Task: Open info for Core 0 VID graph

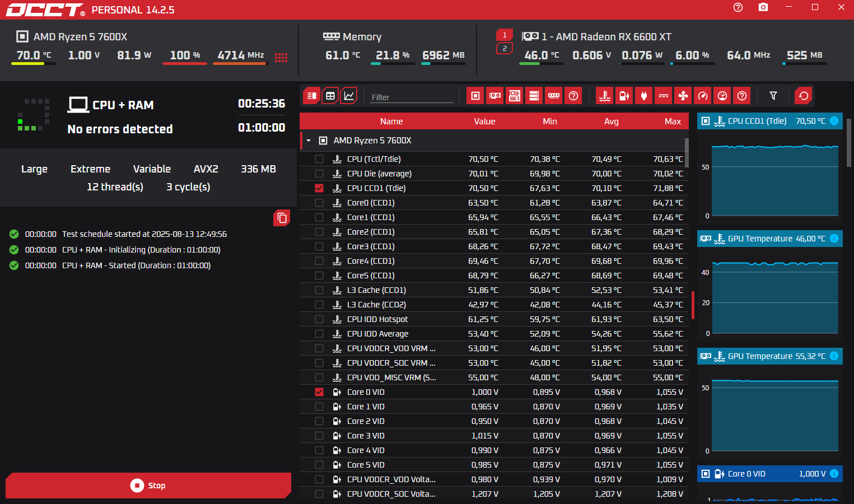Action: pyautogui.click(x=834, y=474)
